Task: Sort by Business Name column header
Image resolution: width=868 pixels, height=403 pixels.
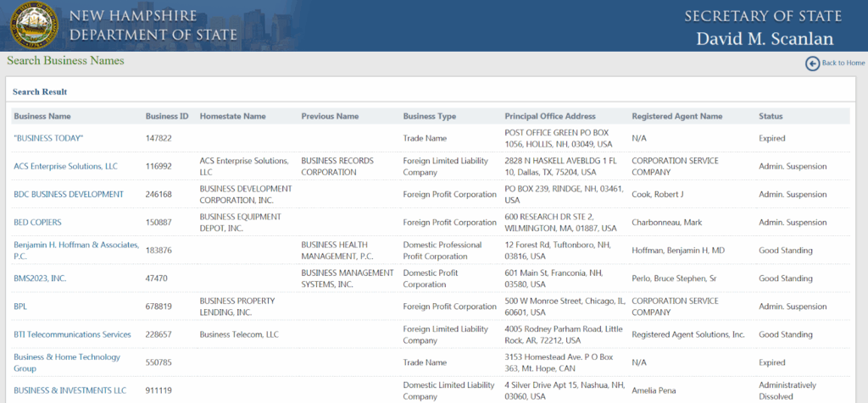Action: [x=42, y=116]
